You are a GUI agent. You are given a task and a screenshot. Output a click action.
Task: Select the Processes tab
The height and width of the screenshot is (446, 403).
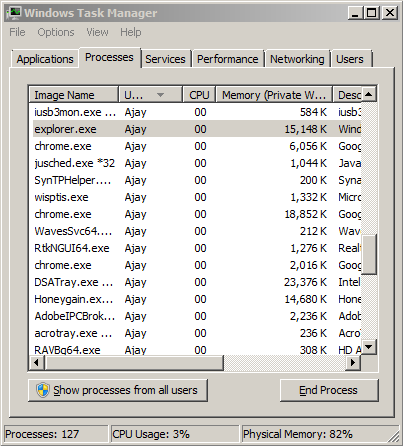coord(109,57)
